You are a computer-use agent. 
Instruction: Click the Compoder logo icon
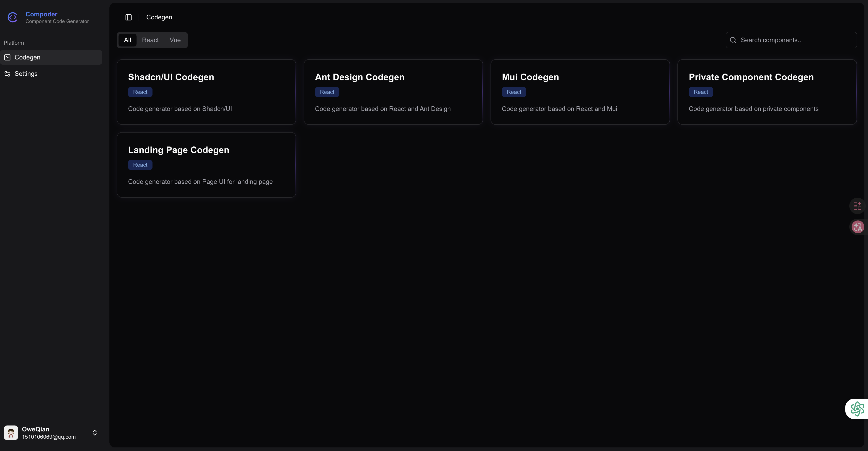pyautogui.click(x=13, y=17)
